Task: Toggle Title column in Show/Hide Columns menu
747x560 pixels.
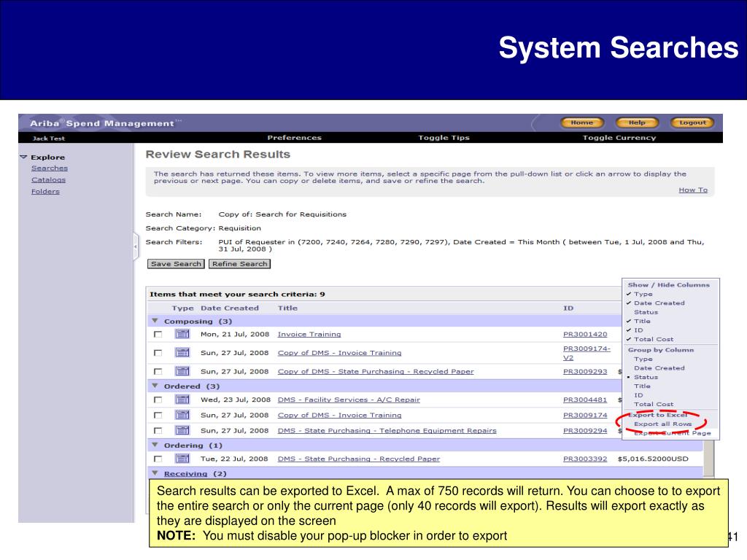Action: pyautogui.click(x=642, y=321)
